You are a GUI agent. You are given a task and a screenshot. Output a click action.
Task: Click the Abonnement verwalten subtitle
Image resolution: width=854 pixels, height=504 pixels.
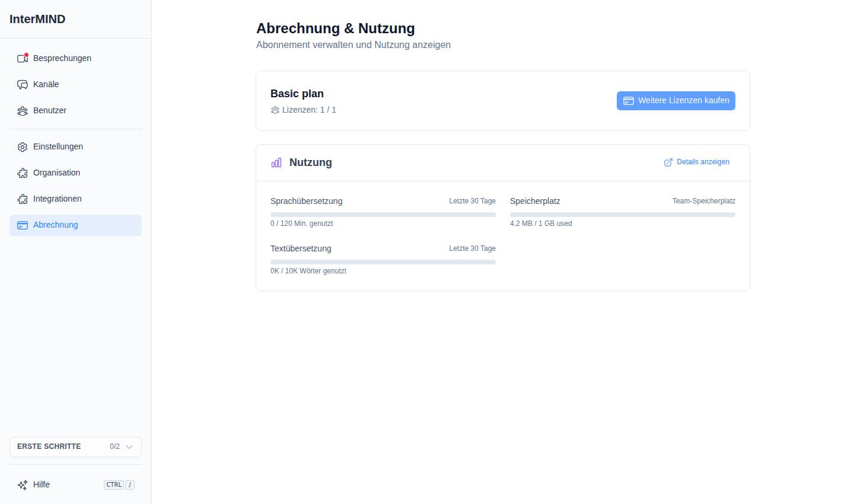(x=353, y=45)
